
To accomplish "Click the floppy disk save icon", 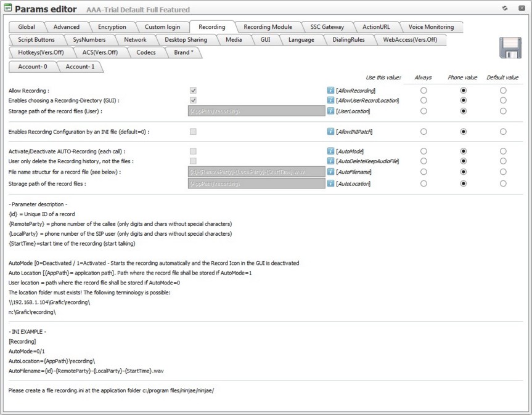I will (510, 49).
